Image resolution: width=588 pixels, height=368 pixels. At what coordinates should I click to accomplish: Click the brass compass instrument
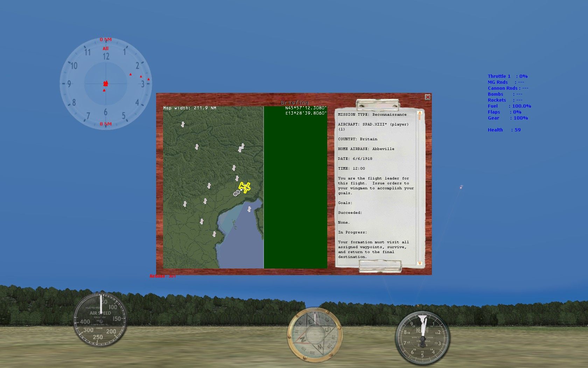(x=314, y=335)
